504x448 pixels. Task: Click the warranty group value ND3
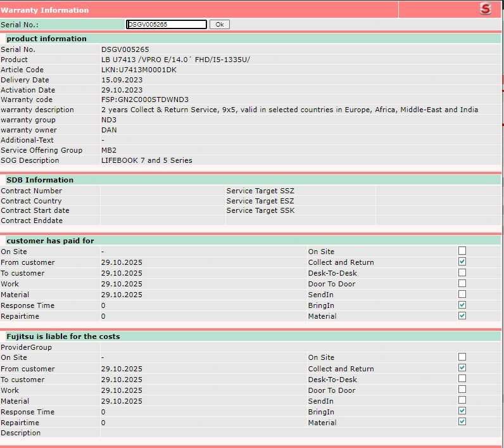[x=109, y=120]
